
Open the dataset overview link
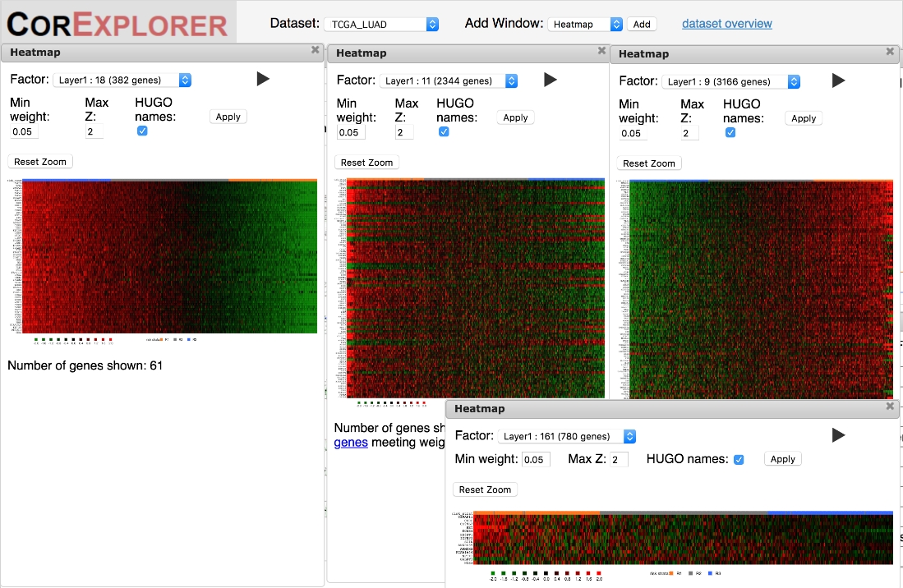point(727,24)
